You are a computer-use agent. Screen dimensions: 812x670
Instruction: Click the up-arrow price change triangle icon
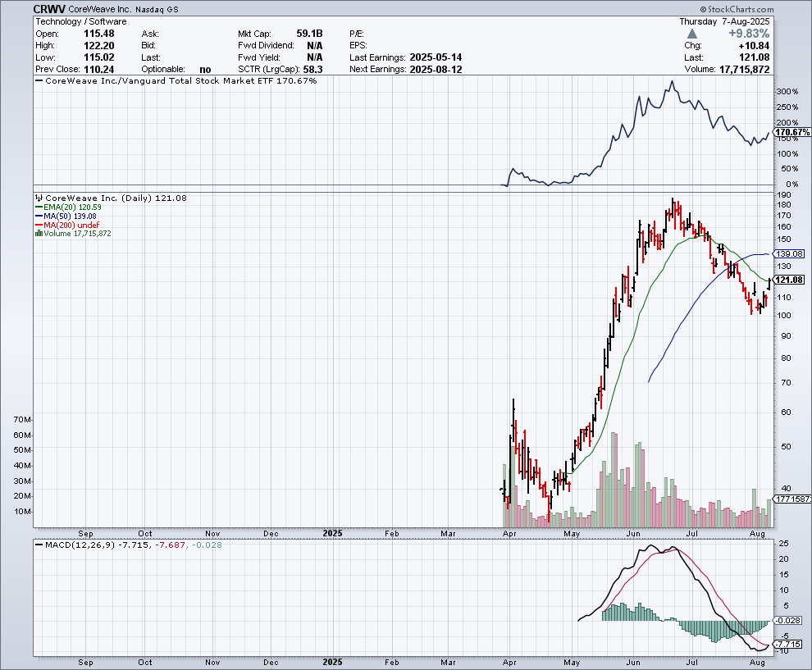(692, 34)
